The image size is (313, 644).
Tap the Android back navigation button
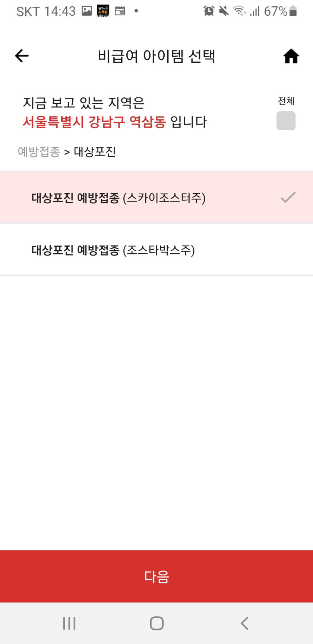[244, 623]
